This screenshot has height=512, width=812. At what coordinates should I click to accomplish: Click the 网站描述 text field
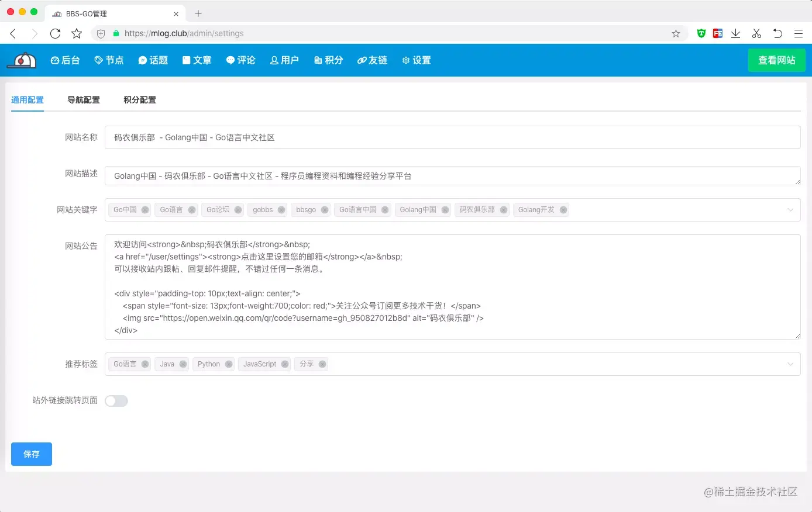point(452,176)
